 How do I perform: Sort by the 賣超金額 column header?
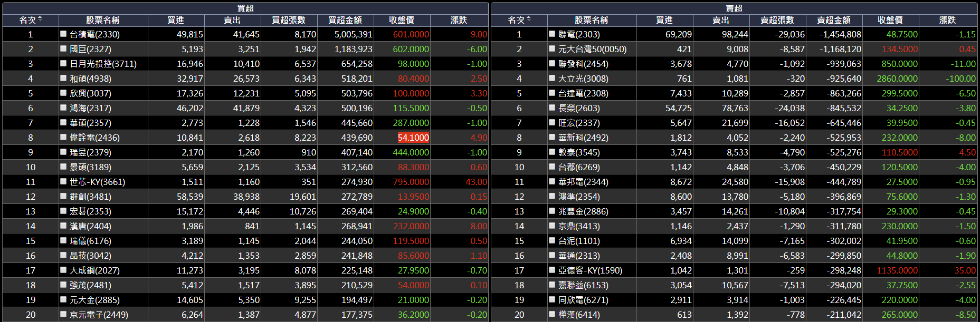834,20
